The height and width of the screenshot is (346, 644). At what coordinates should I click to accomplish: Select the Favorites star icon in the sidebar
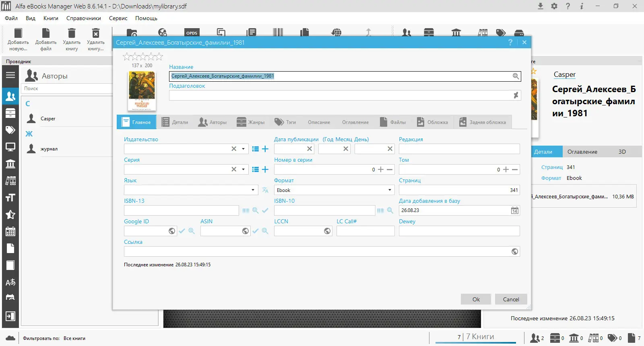(10, 214)
